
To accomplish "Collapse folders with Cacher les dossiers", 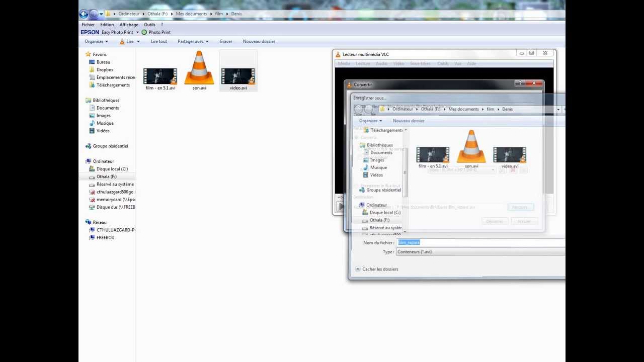I will (x=377, y=269).
